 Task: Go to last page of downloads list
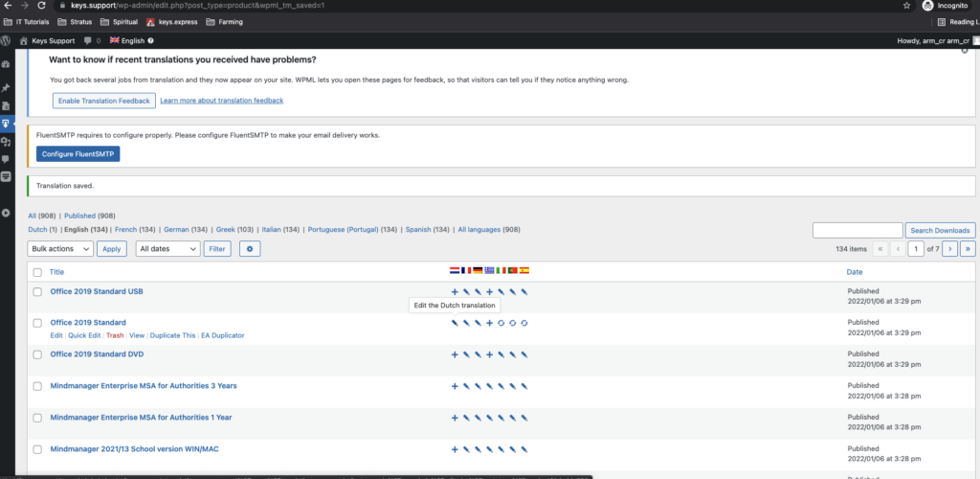coord(968,249)
